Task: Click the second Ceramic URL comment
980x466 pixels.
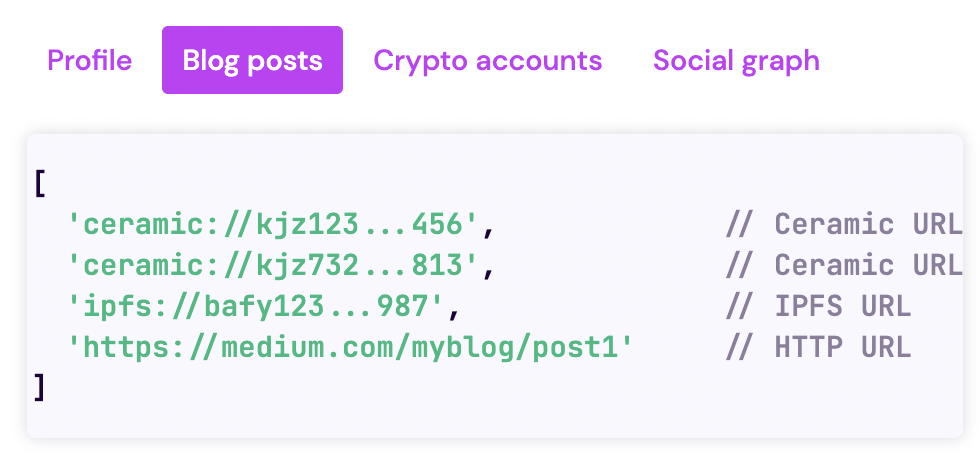Action: (x=844, y=265)
